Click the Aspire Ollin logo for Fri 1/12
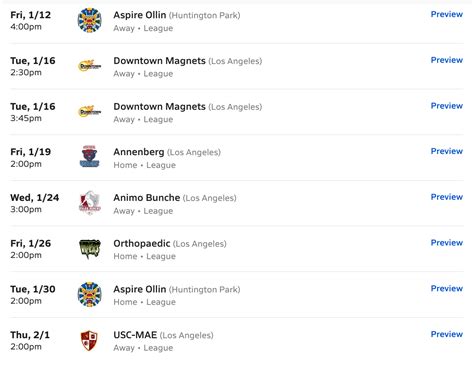This screenshot has height=377, width=474. (89, 20)
